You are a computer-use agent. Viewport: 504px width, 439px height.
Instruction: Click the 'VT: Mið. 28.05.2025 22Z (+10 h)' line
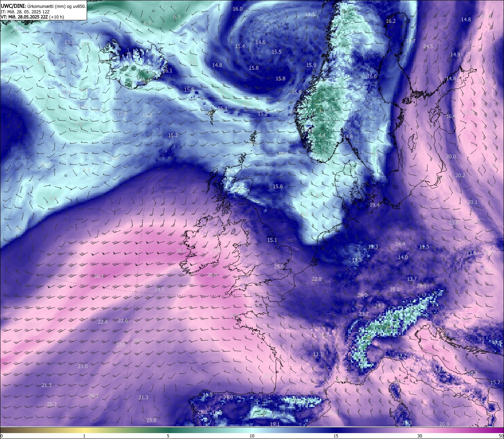[x=32, y=17]
